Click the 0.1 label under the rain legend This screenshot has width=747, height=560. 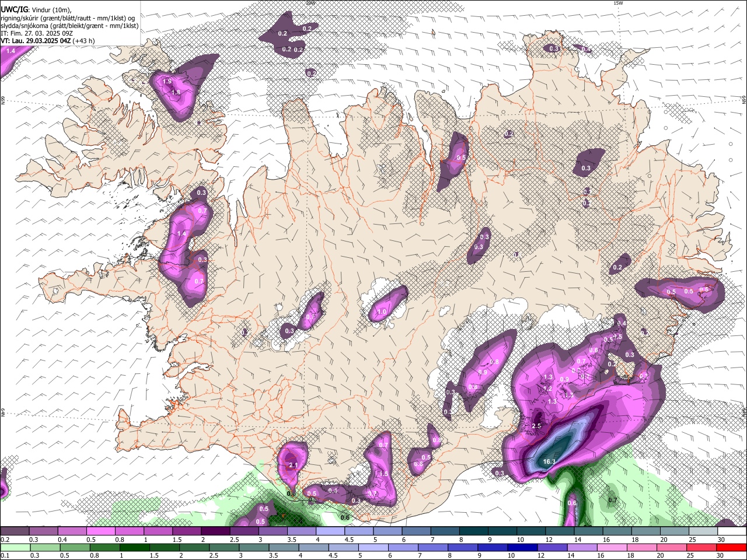click(x=5, y=555)
